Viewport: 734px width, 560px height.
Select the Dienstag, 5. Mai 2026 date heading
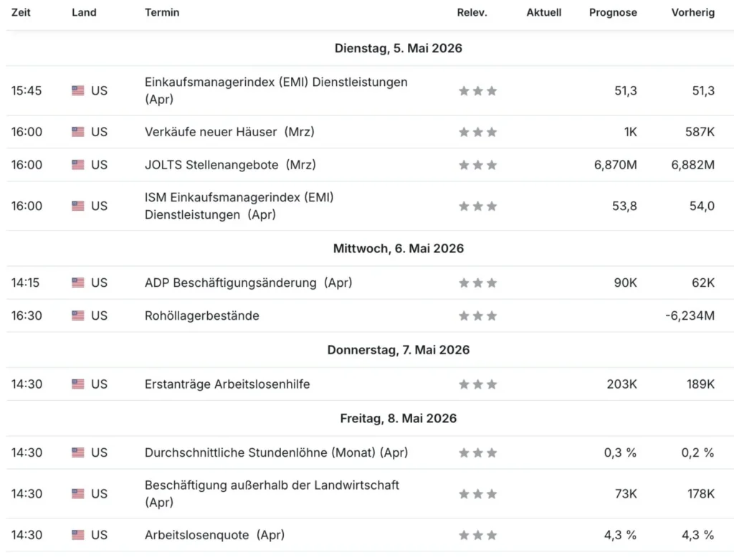(x=399, y=48)
